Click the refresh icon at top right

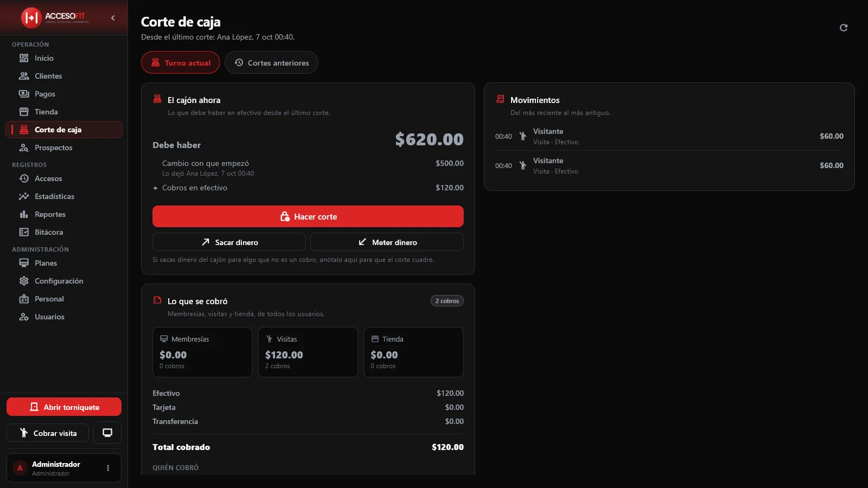coord(843,28)
